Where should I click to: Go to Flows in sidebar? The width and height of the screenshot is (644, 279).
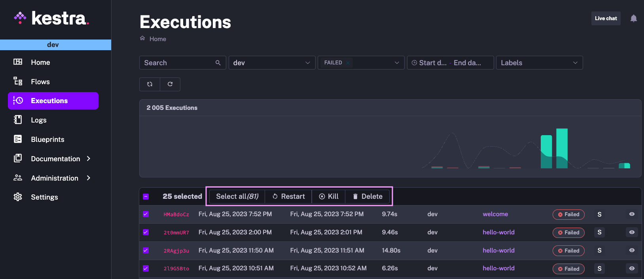tap(53, 81)
